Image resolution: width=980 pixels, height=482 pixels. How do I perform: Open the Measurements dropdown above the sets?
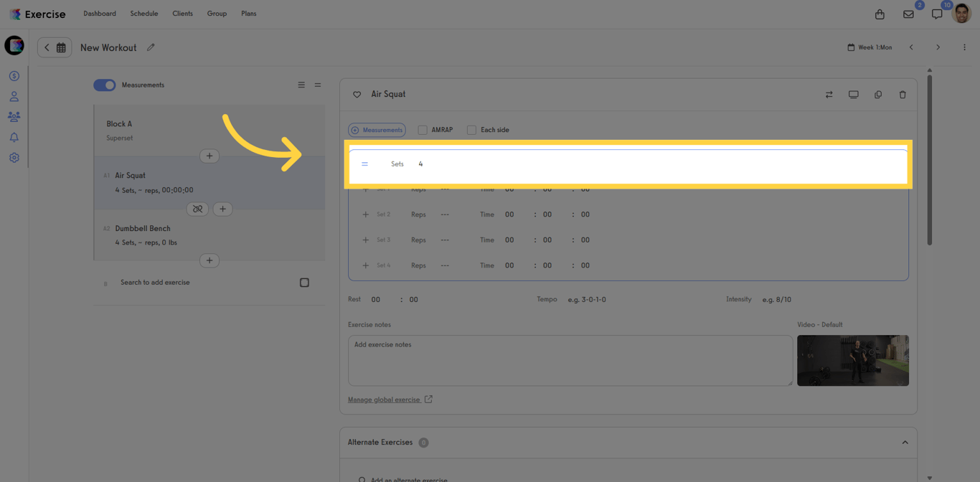377,130
